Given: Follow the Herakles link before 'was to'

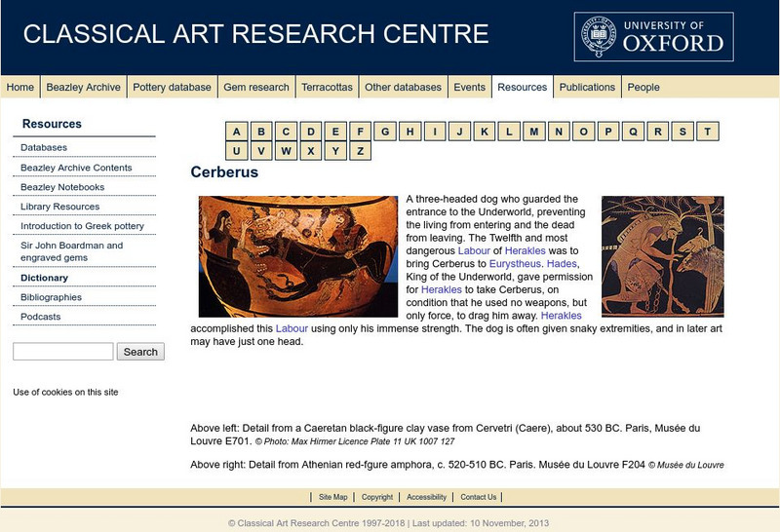Looking at the screenshot, I should tap(526, 250).
